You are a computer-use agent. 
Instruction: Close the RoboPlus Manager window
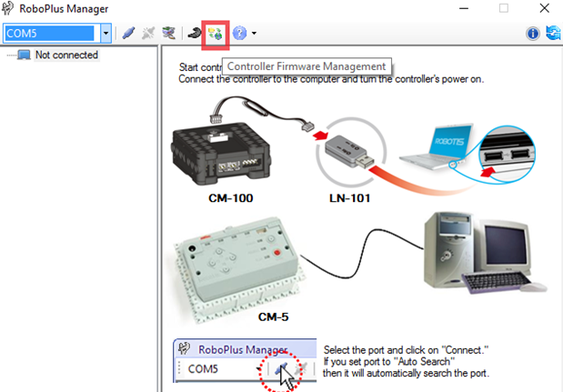click(x=544, y=8)
